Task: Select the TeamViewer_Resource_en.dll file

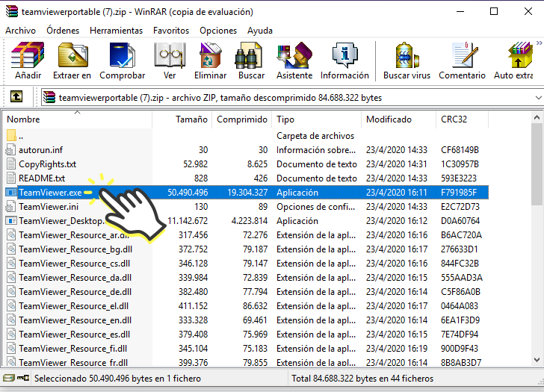Action: pos(75,320)
